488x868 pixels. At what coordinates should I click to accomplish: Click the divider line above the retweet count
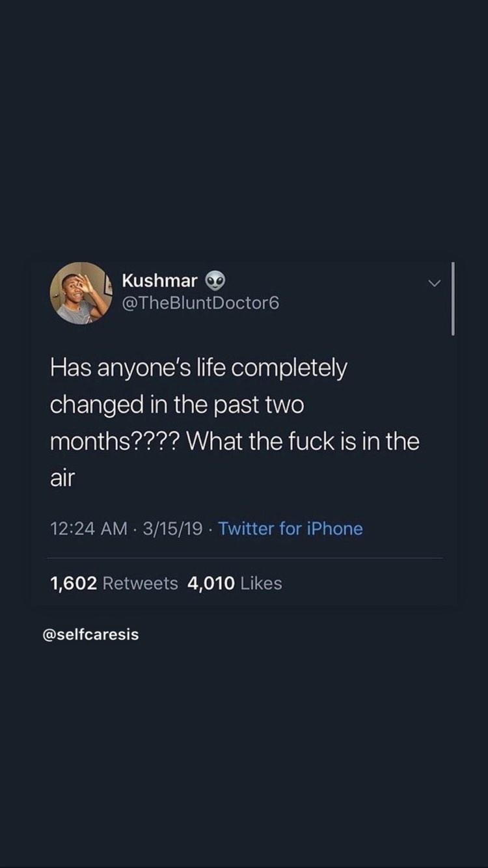(x=245, y=558)
